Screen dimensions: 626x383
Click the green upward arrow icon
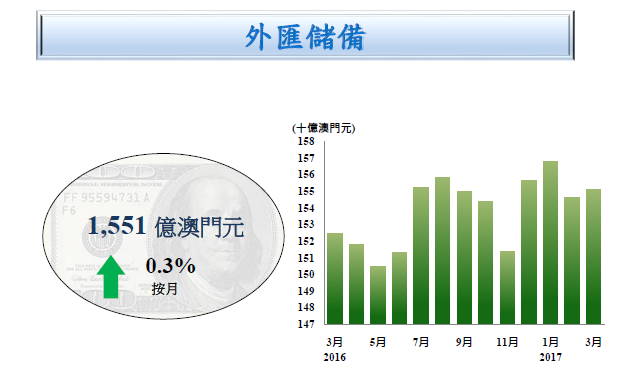pos(111,277)
